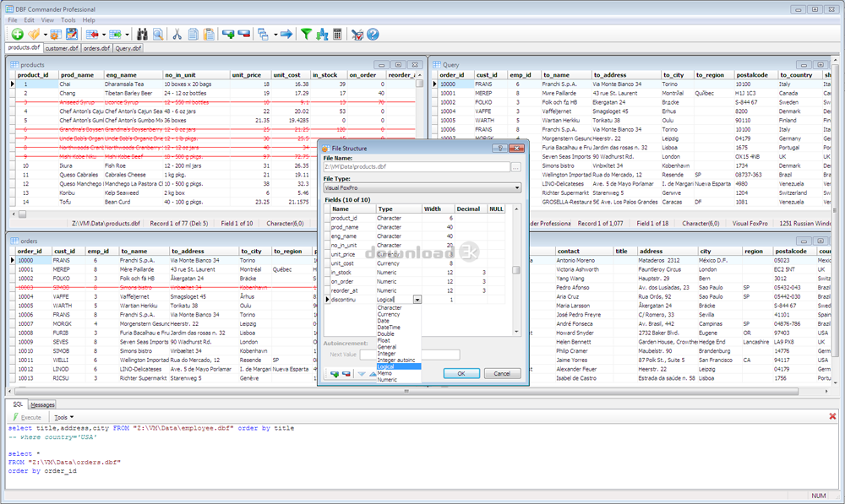
Task: Click add field icon in File Structure
Action: click(335, 374)
